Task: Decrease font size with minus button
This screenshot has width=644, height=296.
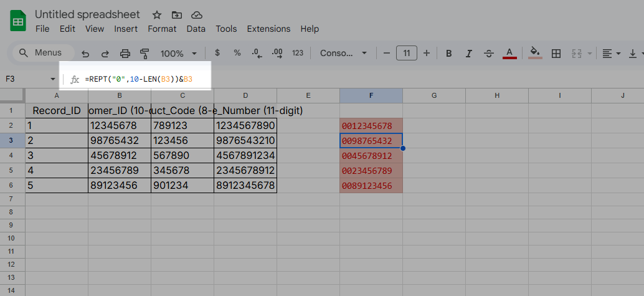Action: (x=387, y=53)
